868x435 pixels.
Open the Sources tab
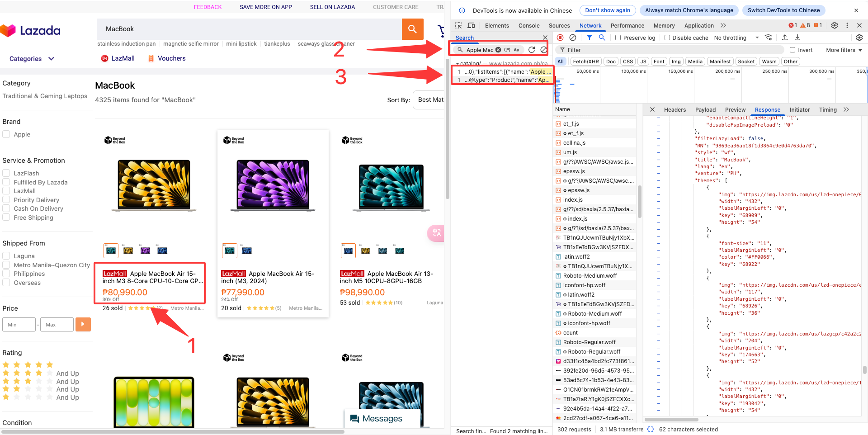point(559,25)
